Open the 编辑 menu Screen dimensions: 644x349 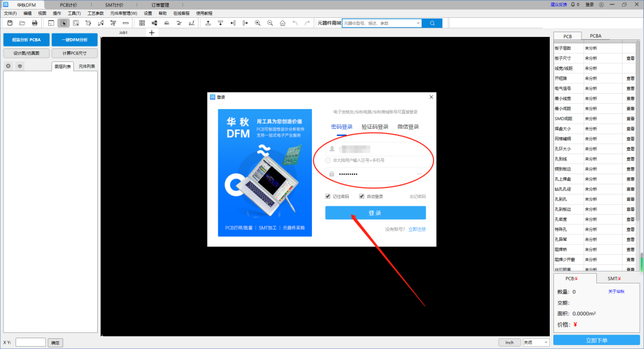(27, 13)
